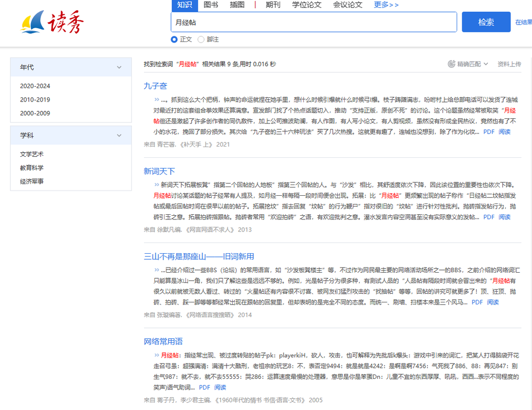The width and height of the screenshot is (532, 410).
Task: Open the 三山不再是那座山——旧词新用 result
Action: click(199, 256)
